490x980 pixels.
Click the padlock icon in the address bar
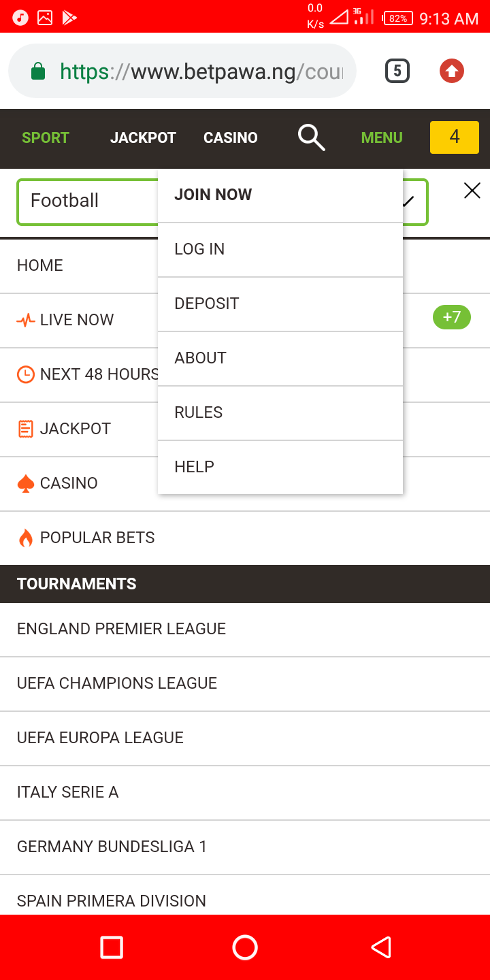[38, 70]
